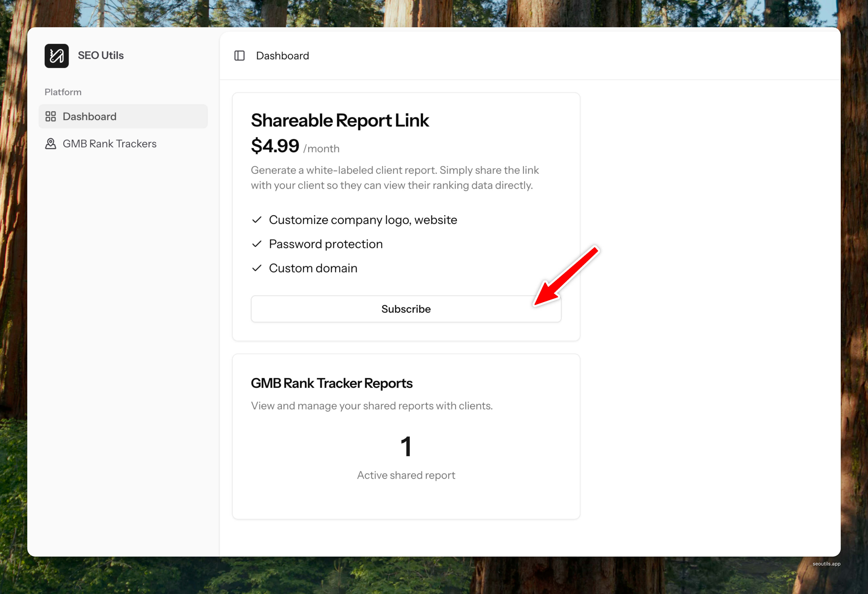Click checkmark icon beside Password protection
Viewport: 868px width, 594px height.
pyautogui.click(x=257, y=244)
